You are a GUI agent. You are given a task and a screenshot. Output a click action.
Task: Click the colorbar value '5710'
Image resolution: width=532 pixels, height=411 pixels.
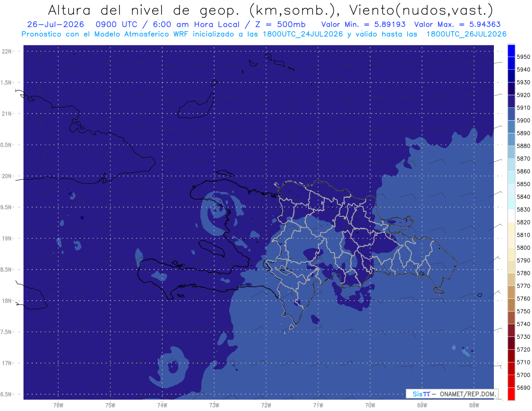click(x=523, y=362)
